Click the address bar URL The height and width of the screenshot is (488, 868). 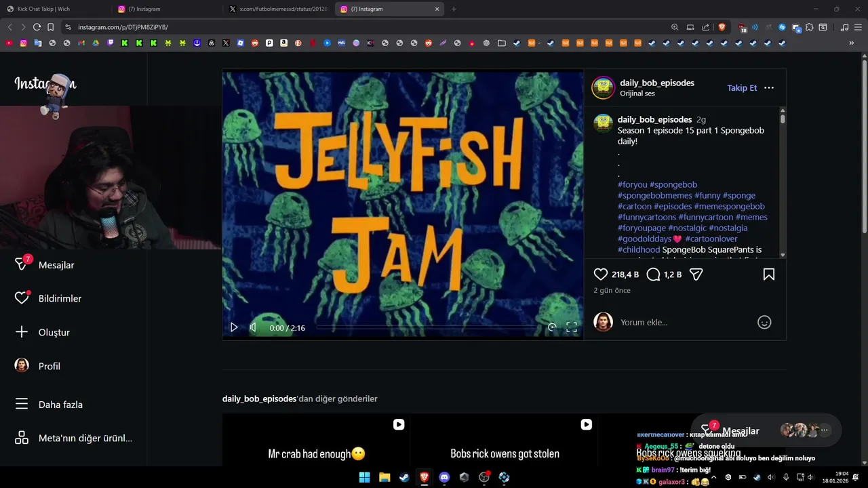click(x=123, y=27)
